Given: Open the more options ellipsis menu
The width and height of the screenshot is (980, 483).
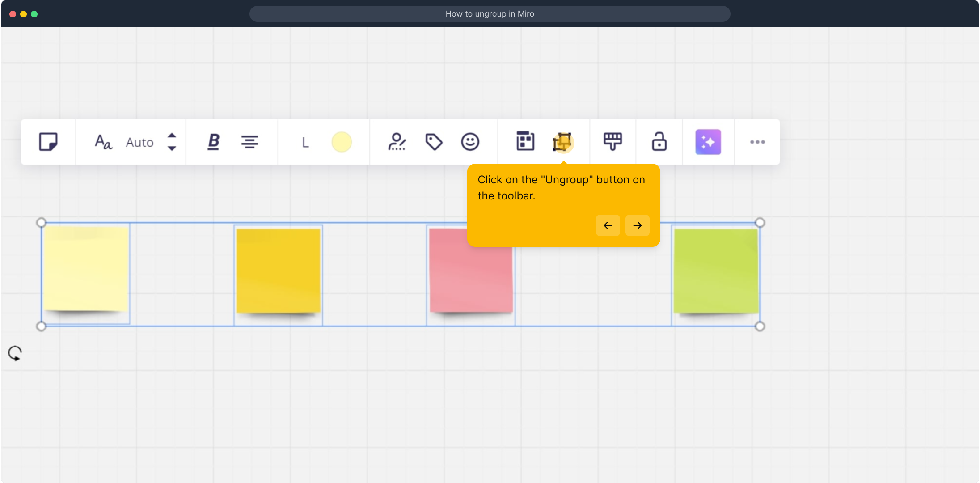Looking at the screenshot, I should [x=757, y=142].
